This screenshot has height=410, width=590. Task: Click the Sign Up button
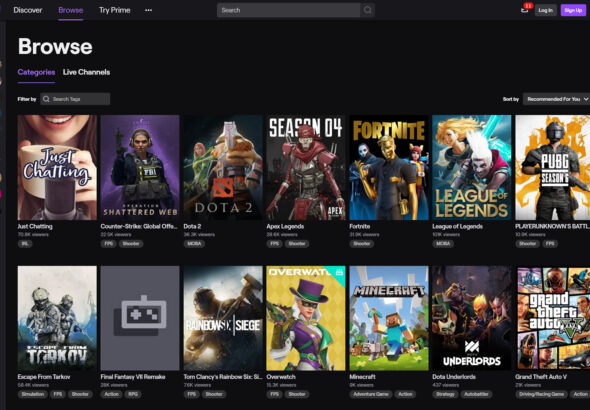573,10
